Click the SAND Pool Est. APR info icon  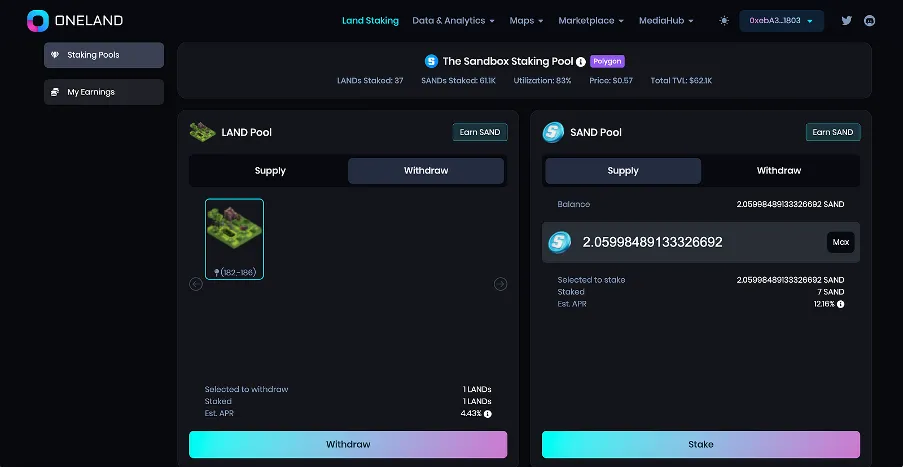point(840,304)
